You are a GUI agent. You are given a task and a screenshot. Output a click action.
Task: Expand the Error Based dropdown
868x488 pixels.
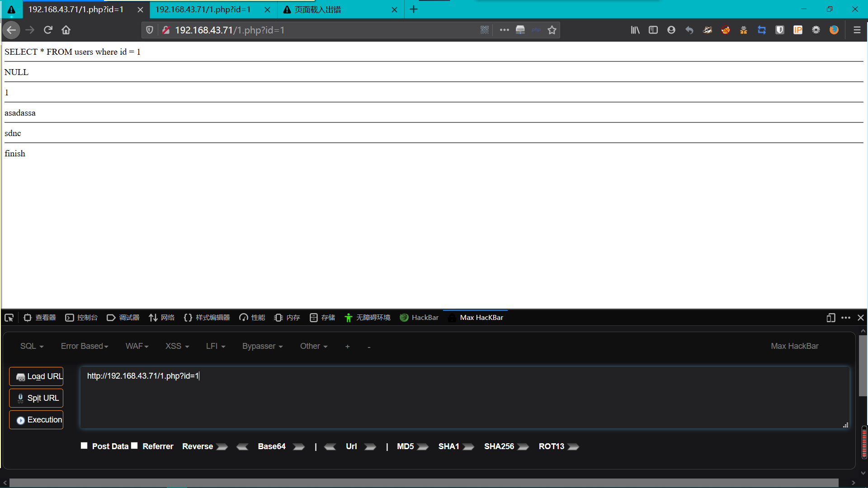click(x=85, y=346)
